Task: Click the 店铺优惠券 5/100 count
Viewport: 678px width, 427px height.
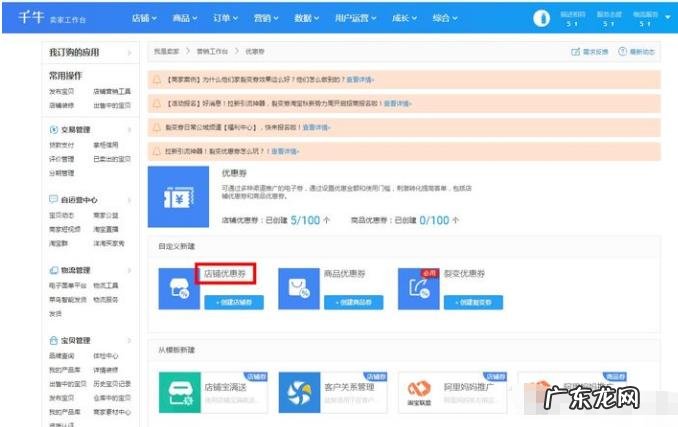Action: pos(305,220)
